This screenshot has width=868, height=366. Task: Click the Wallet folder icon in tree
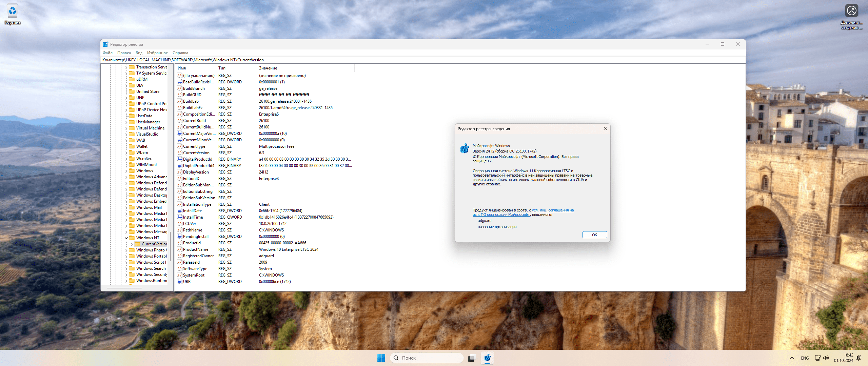(132, 146)
